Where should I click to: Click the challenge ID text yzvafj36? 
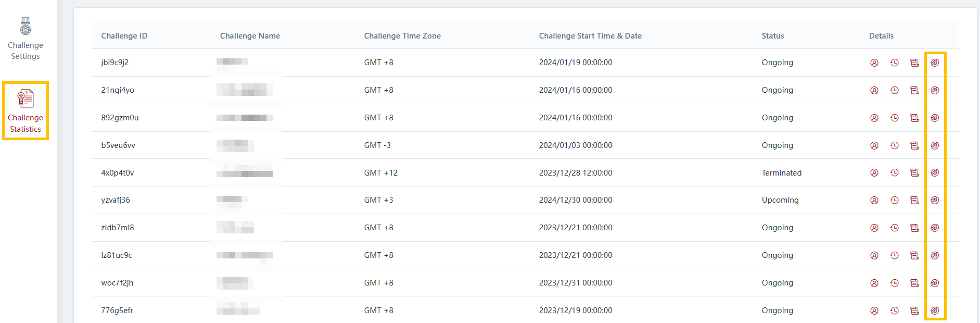[116, 200]
